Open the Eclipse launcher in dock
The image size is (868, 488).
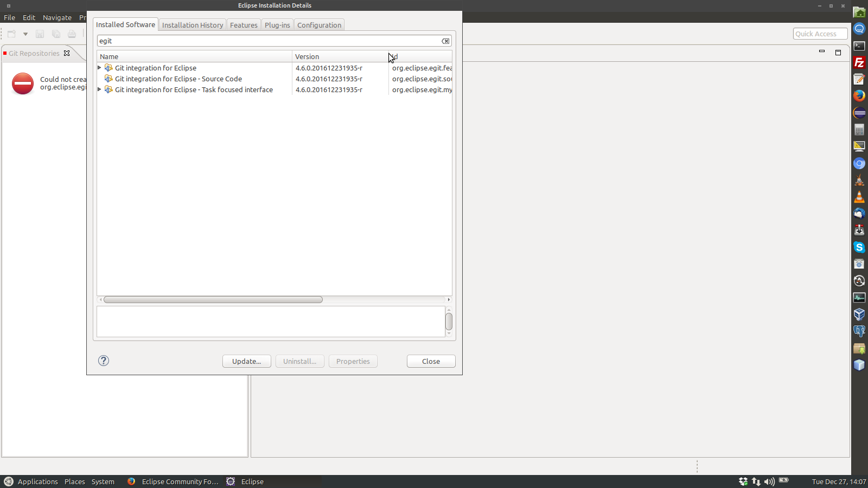coord(859,113)
